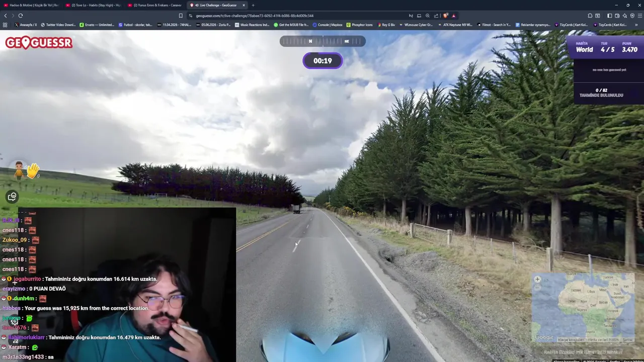644x362 pixels.
Task: Switch to the Yunus Emre & Frekans tab
Action: 155,5
